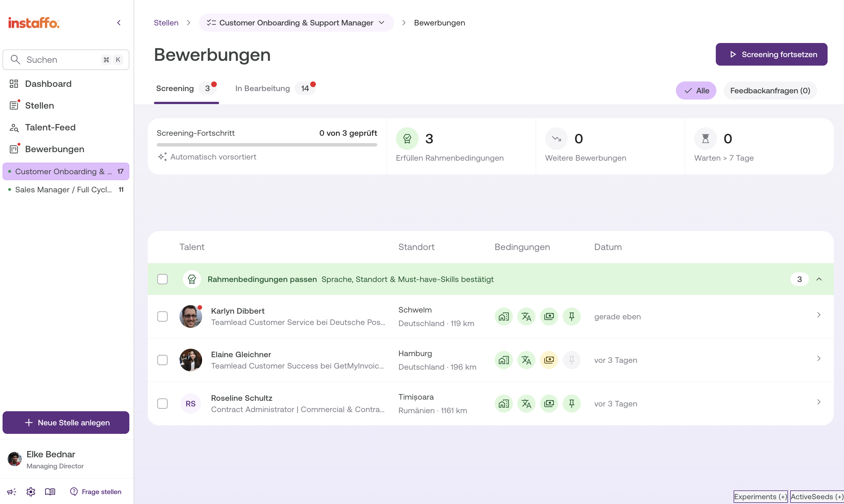Switch to the Screening tab
Viewport: 844px width, 504px height.
point(186,89)
